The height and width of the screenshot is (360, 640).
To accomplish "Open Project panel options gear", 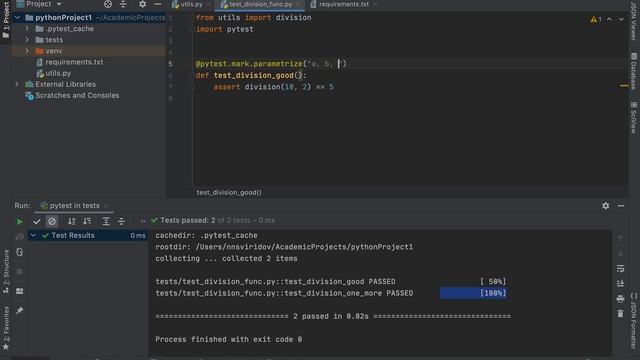I will click(142, 4).
